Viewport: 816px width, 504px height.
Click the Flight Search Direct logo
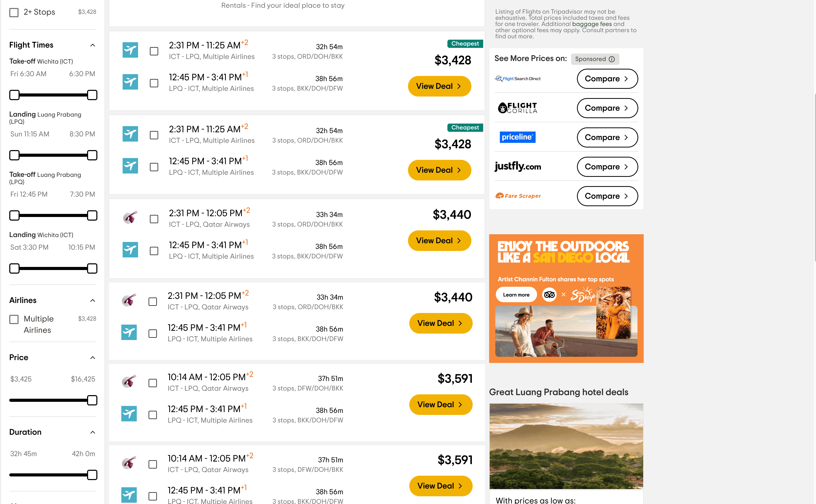pos(517,79)
